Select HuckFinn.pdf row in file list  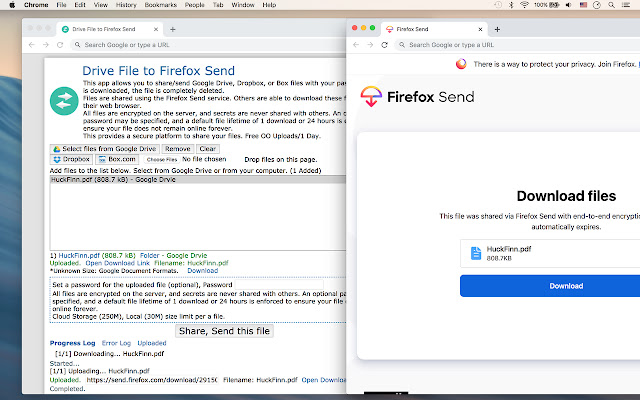198,180
